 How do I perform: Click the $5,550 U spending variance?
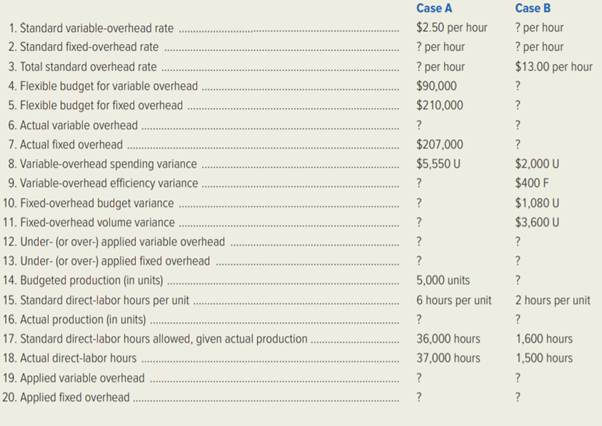point(437,163)
